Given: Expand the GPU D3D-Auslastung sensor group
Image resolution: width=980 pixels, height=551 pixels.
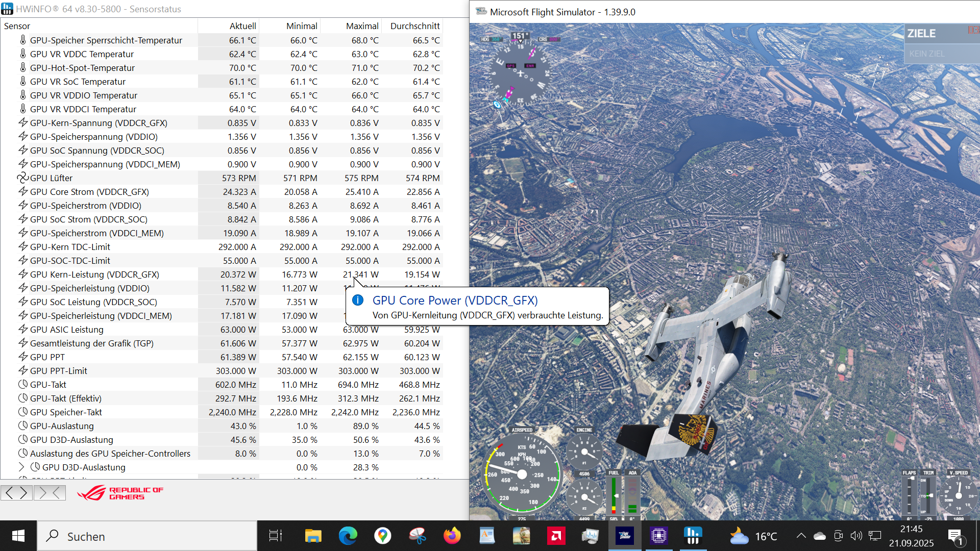Looking at the screenshot, I should pos(21,467).
